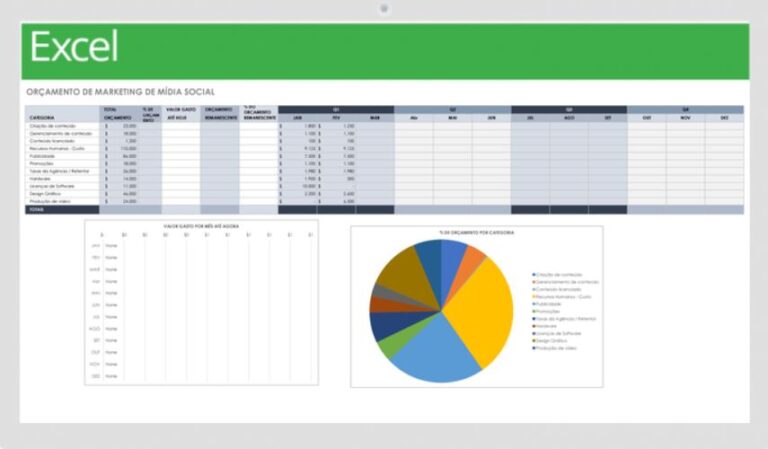Select 'Produção de vídeo' entry in pie legend
Screen dimensions: 768x449
(556, 348)
